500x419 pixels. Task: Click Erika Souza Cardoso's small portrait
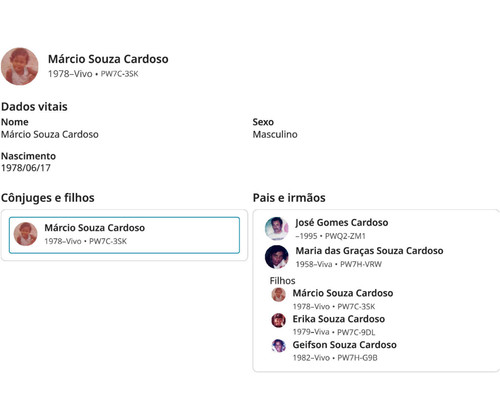pyautogui.click(x=278, y=320)
